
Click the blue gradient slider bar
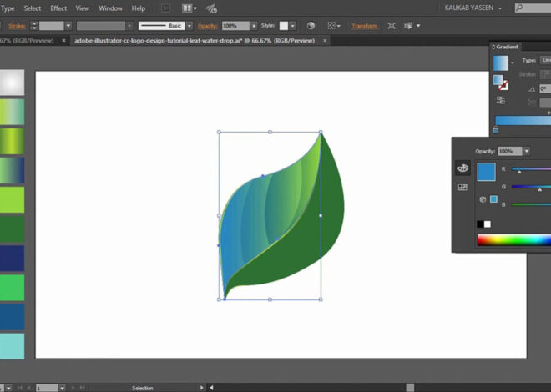tap(523, 120)
